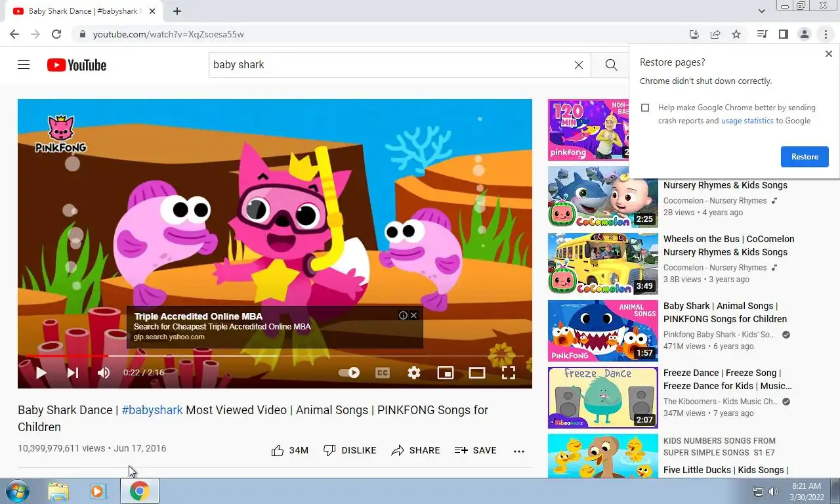Enable theater mode view
Viewport: 840px width, 504px height.
pyautogui.click(x=477, y=373)
